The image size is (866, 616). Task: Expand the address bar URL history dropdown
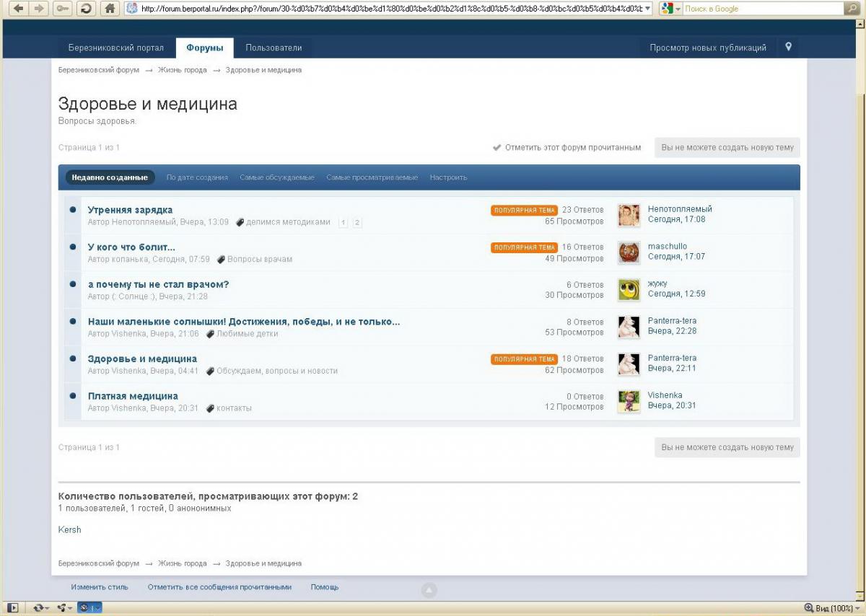(x=647, y=9)
